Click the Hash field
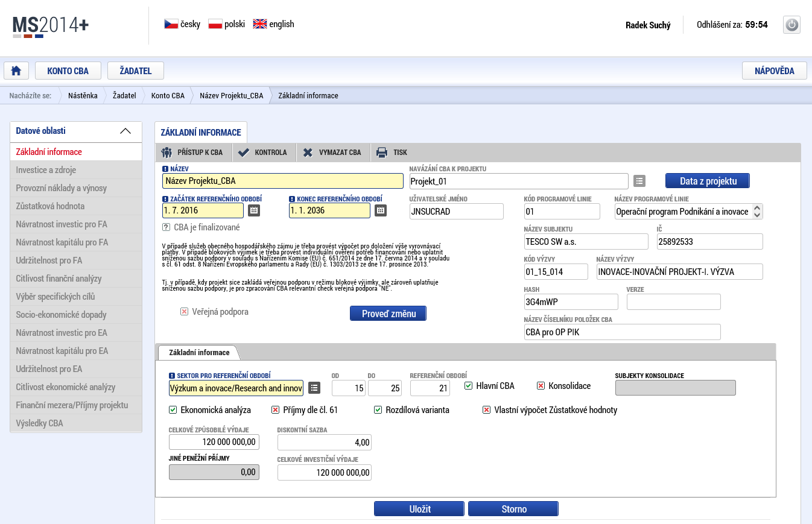Image resolution: width=812 pixels, height=524 pixels. [571, 302]
